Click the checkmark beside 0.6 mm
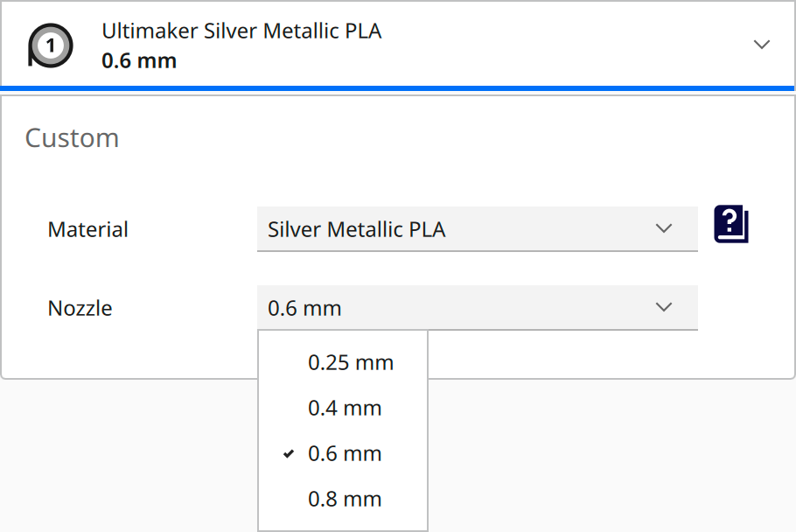Image resolution: width=796 pixels, height=532 pixels. 289,453
